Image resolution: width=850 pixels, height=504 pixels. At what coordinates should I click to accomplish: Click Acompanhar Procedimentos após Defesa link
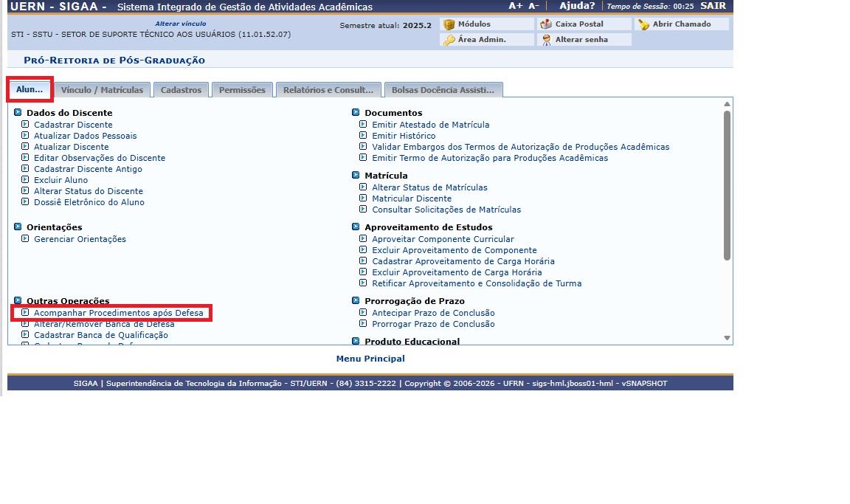click(x=118, y=313)
